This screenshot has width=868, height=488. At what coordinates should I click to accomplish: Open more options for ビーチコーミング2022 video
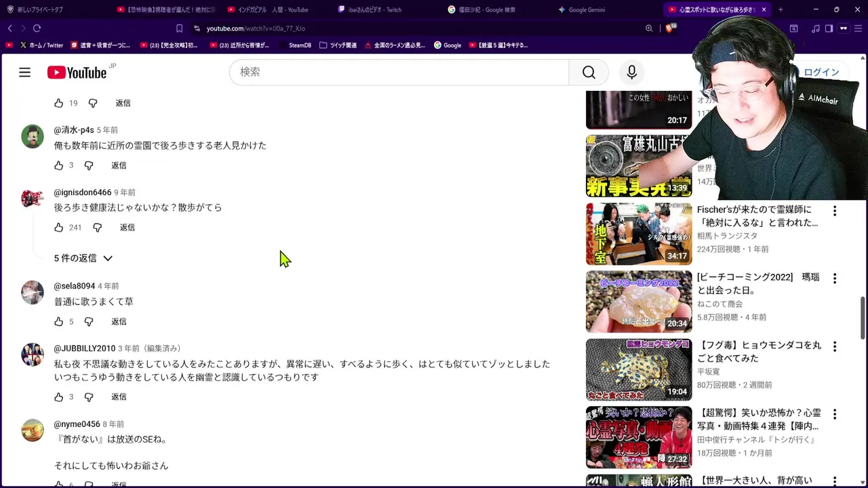(x=835, y=279)
